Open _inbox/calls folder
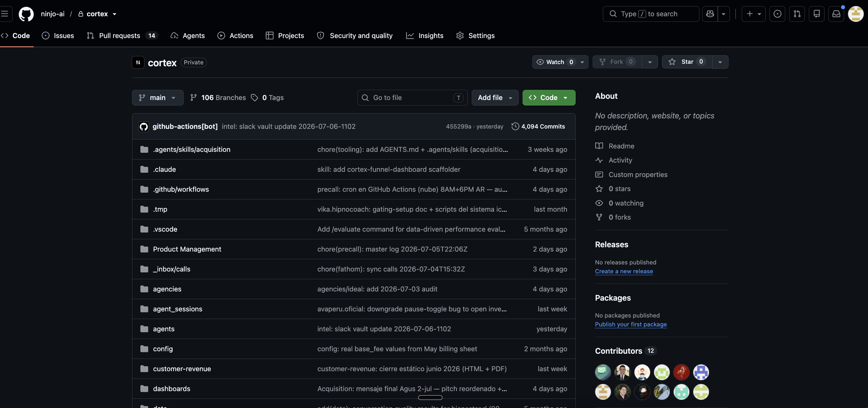The height and width of the screenshot is (408, 868). coord(172,269)
